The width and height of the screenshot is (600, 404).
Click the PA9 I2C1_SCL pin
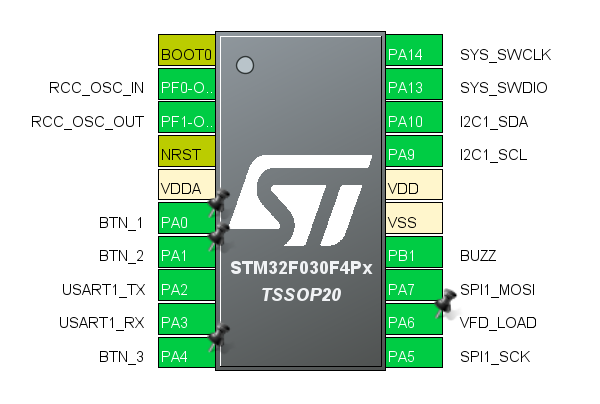click(x=414, y=153)
